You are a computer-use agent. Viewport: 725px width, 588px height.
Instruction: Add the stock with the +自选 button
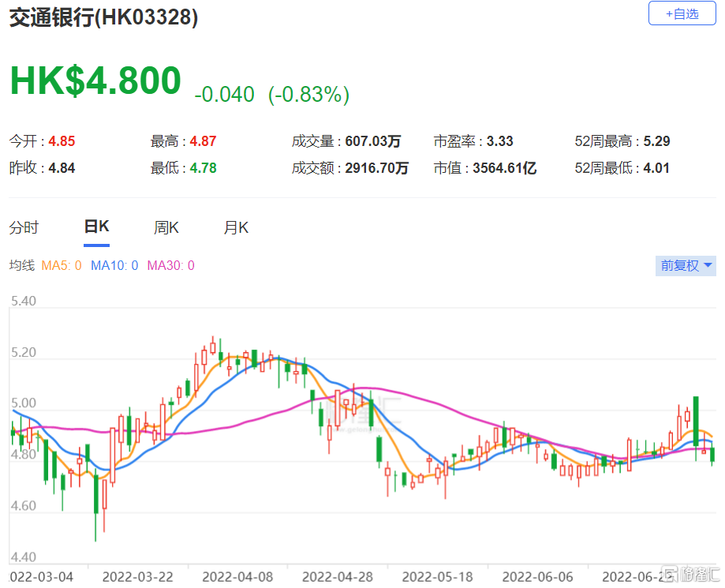tap(682, 13)
